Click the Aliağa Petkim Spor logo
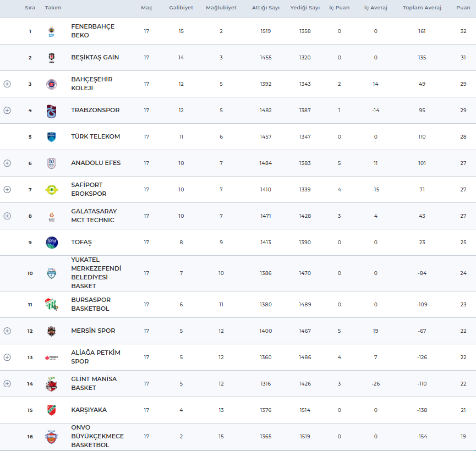The image size is (476, 451). pos(51,358)
